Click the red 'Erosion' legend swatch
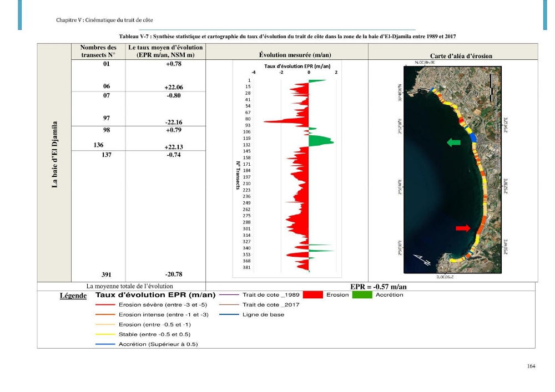This screenshot has height=392, width=555. (313, 295)
